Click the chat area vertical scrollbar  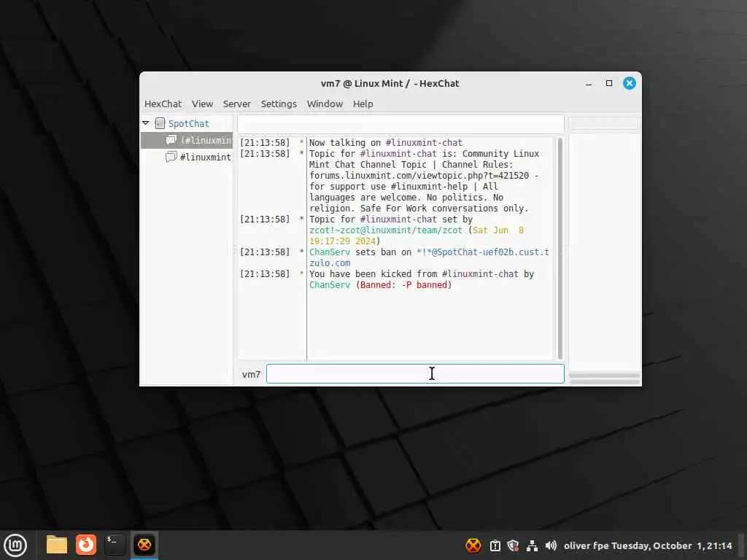tap(560, 248)
